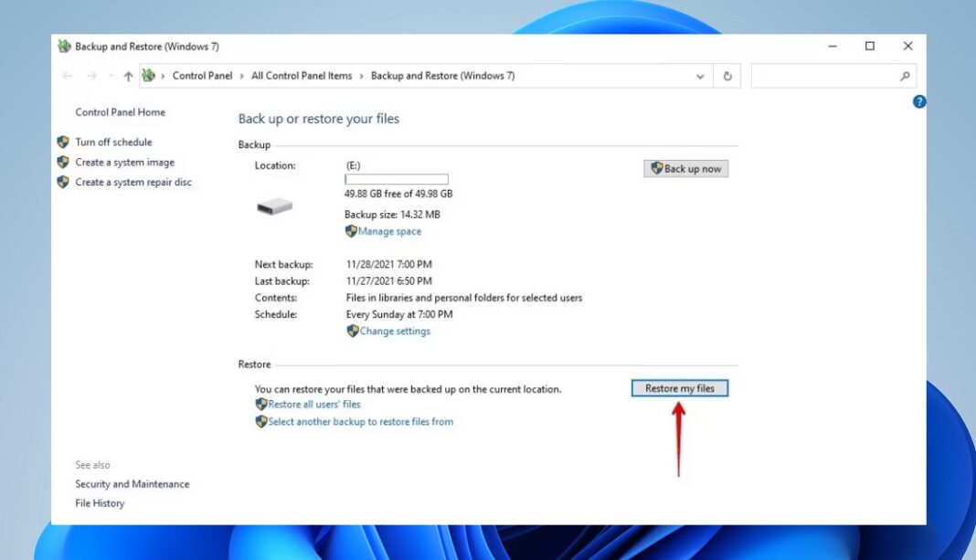Open Security and Maintenance from See also

pos(132,483)
